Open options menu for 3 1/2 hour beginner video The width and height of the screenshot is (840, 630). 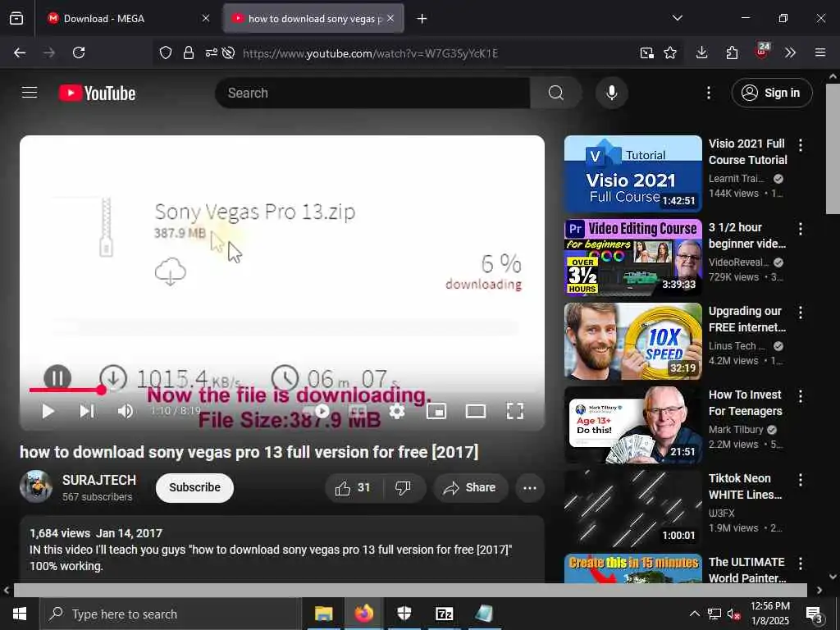click(x=801, y=229)
